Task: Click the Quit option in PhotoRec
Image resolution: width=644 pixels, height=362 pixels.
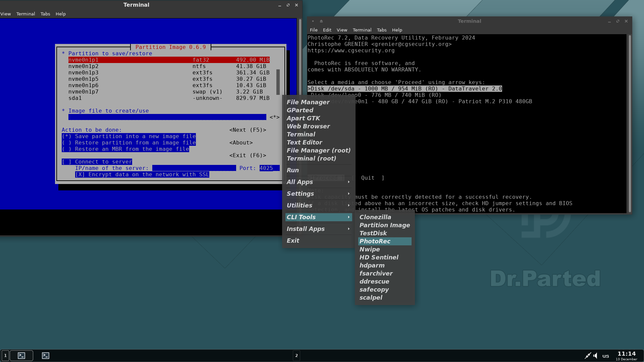Action: [368, 178]
